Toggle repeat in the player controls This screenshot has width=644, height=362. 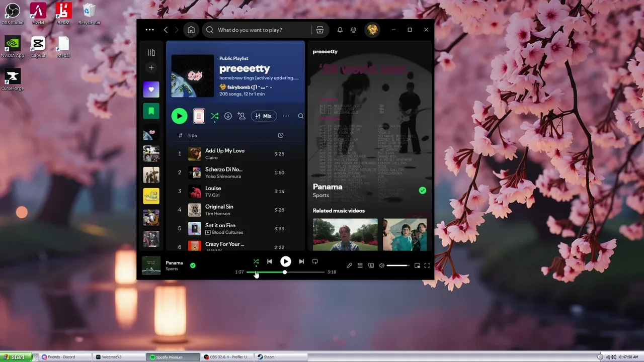coord(315,261)
